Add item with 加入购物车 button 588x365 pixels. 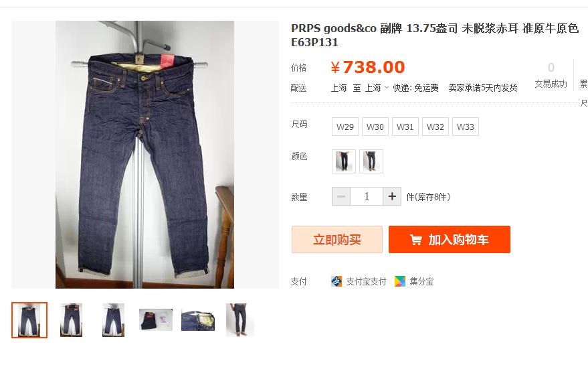(x=450, y=239)
